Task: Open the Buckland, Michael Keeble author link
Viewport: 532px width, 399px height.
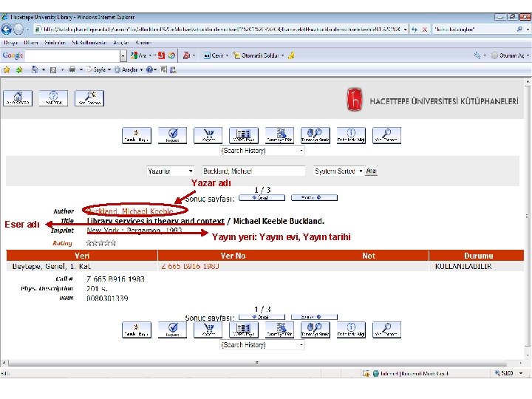Action: pyautogui.click(x=130, y=211)
